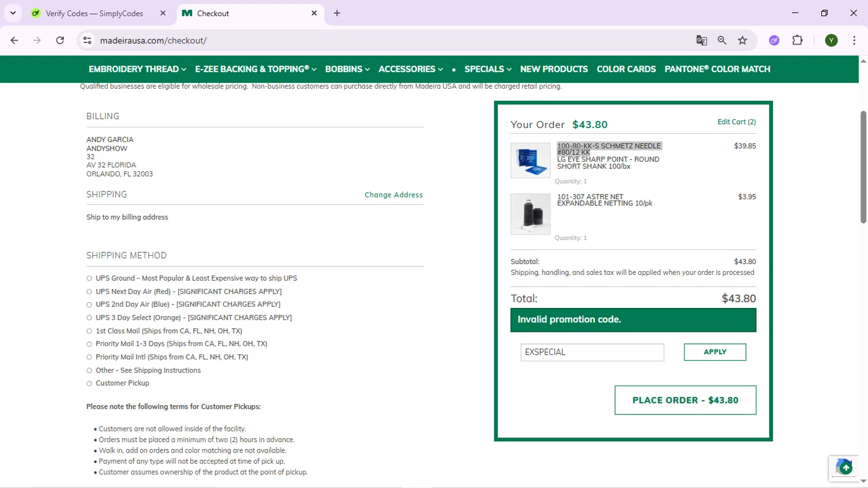Viewport: 868px width, 488px height.
Task: Select Priority Mail Intl option
Action: click(x=89, y=357)
